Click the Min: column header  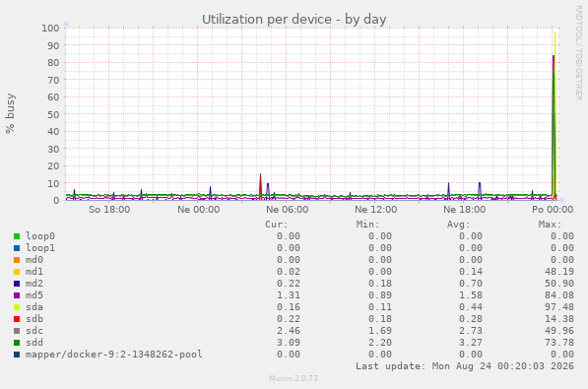(368, 225)
